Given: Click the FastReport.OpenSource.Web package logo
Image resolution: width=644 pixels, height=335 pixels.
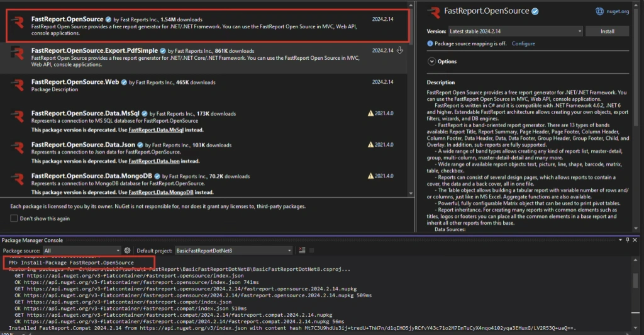Looking at the screenshot, I should tap(18, 84).
